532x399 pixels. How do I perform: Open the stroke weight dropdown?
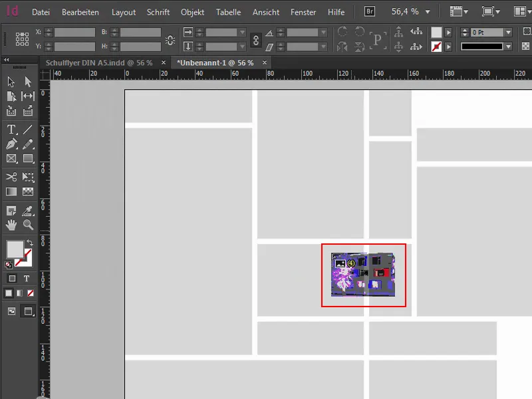point(508,33)
